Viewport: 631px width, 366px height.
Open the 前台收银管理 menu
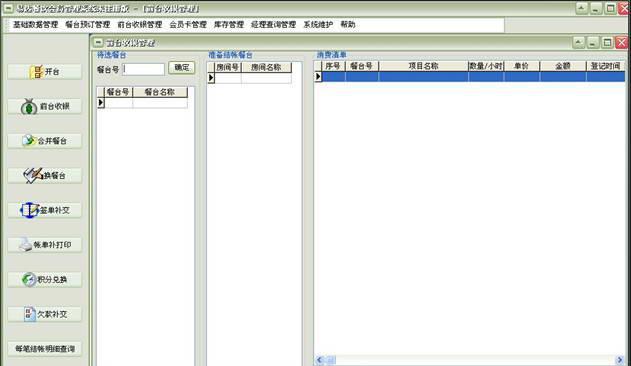point(140,25)
